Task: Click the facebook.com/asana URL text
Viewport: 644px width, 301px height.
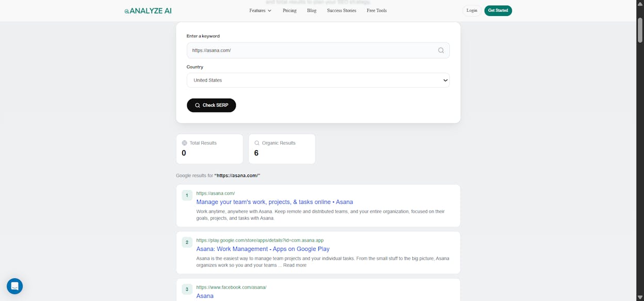Action: [231, 287]
